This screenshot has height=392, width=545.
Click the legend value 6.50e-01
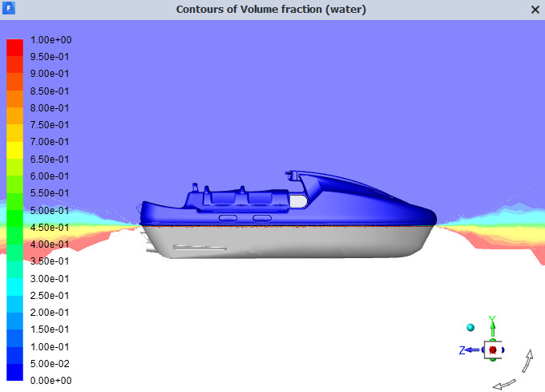(x=50, y=160)
